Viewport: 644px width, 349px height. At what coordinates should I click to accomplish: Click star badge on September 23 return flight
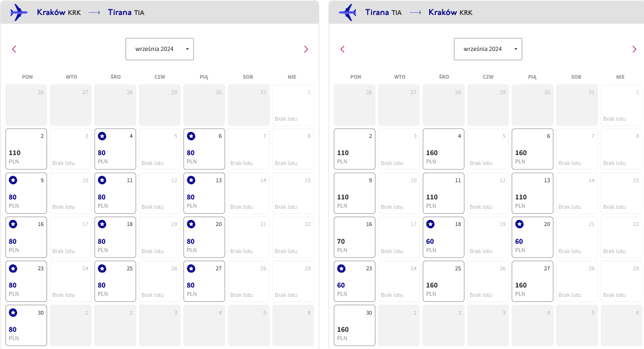click(x=341, y=269)
